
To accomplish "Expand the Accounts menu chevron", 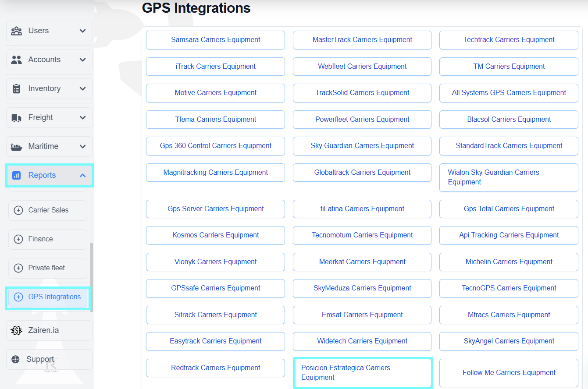I will (x=82, y=60).
